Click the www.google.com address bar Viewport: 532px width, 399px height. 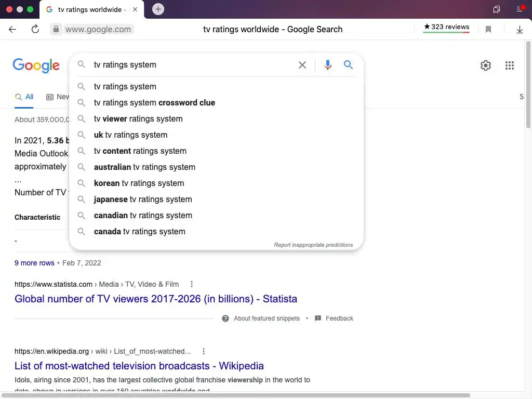pyautogui.click(x=98, y=29)
